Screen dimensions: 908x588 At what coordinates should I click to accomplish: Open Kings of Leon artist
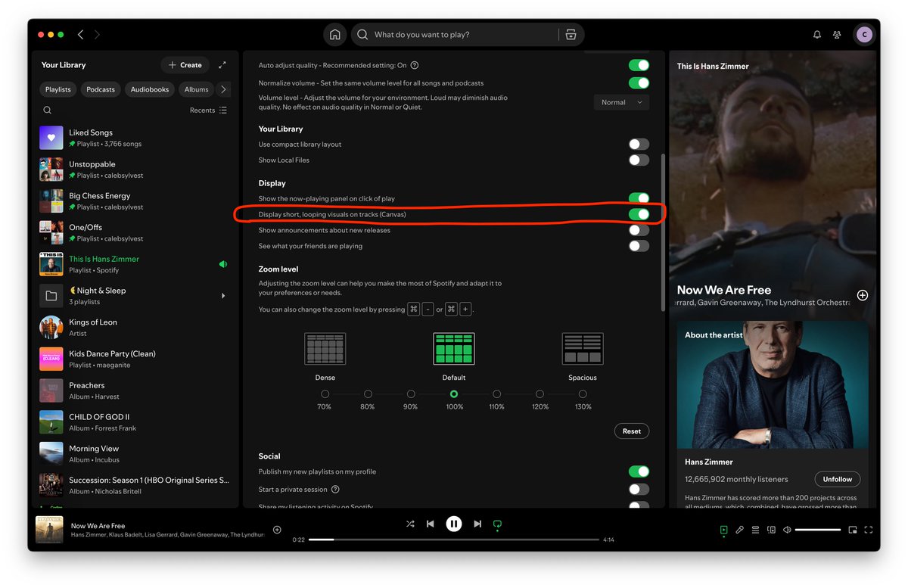click(134, 328)
